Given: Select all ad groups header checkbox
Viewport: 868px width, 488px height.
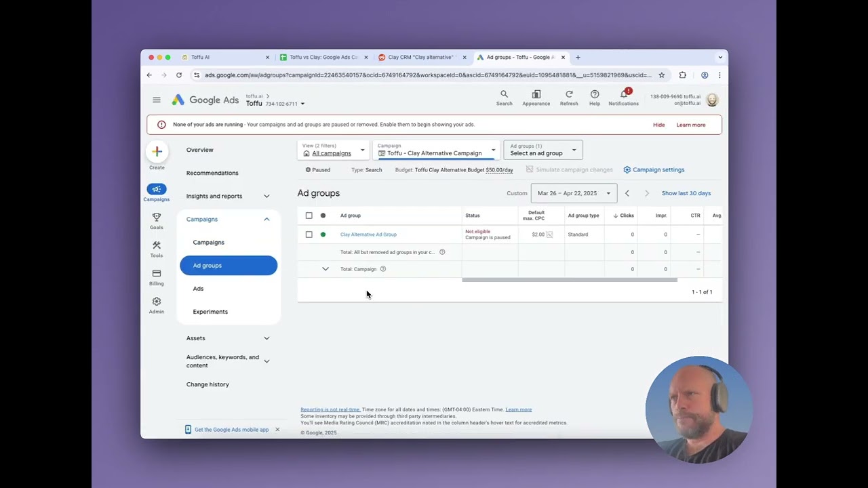Looking at the screenshot, I should click(x=309, y=216).
